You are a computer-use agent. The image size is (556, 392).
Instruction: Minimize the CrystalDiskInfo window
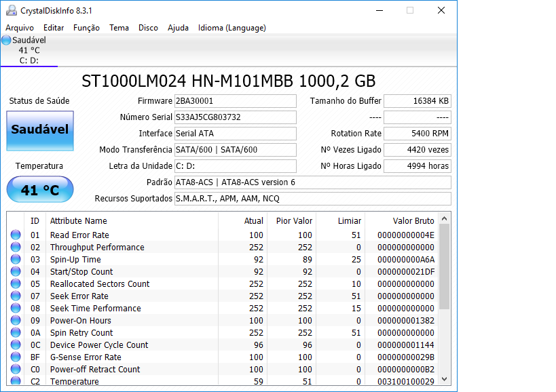point(379,10)
